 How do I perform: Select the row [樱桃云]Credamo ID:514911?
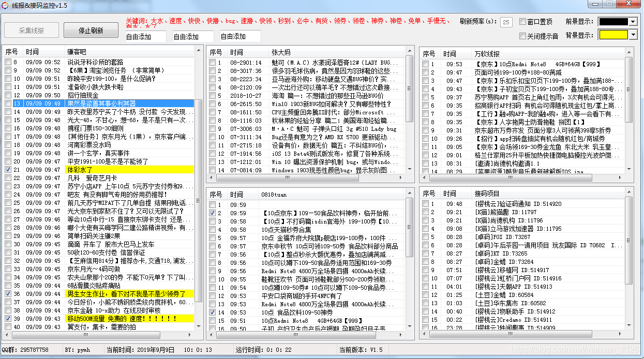(522, 320)
